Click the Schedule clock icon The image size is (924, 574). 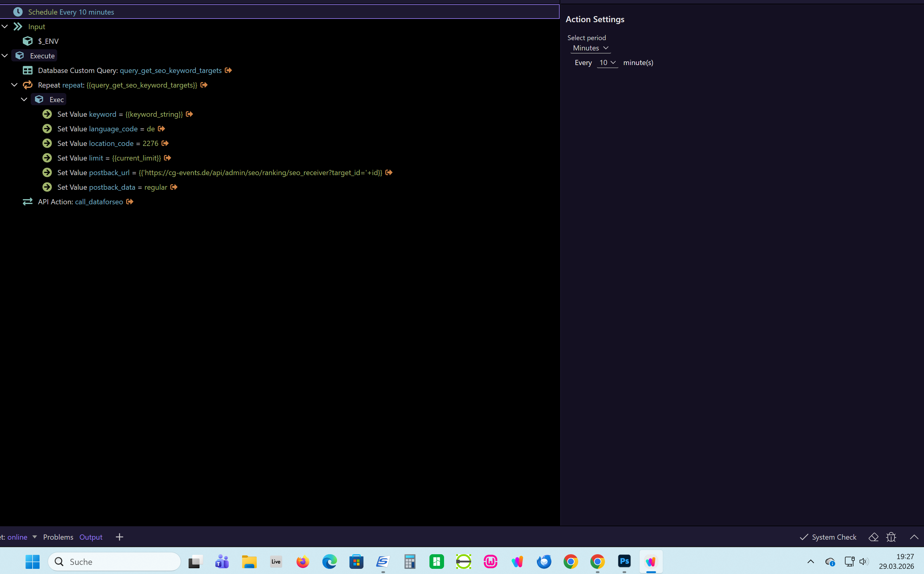(x=18, y=12)
